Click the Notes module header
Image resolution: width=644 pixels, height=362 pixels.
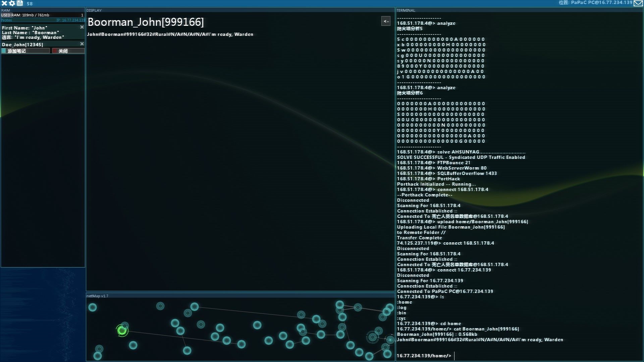click(7, 20)
